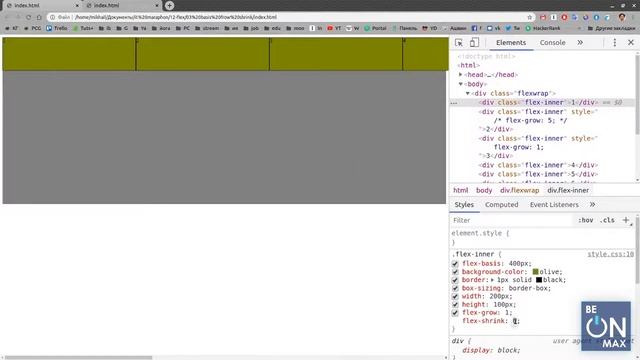Open the YT YouTube bookmark
Image resolution: width=640 pixels, height=360 pixels.
coord(334,28)
